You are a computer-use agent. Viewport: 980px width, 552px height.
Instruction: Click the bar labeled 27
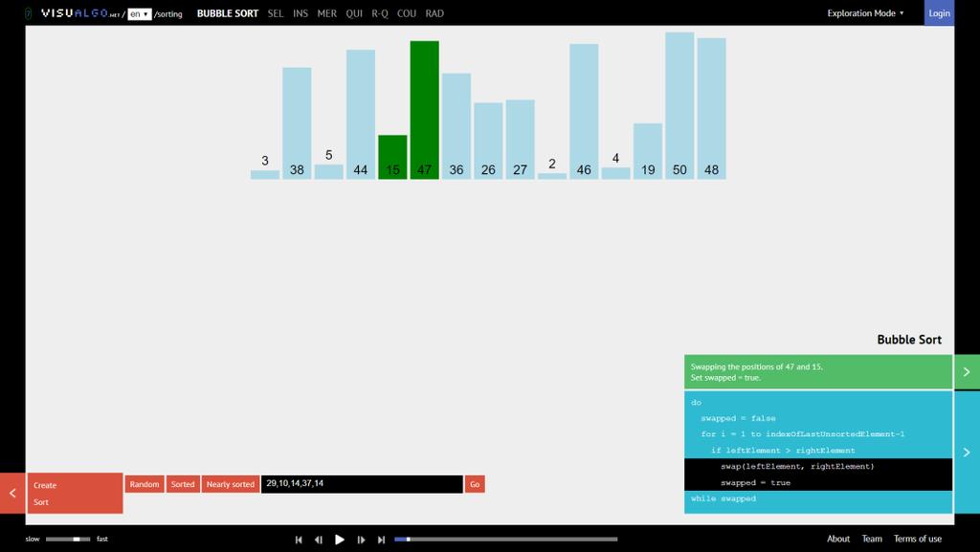[520, 140]
